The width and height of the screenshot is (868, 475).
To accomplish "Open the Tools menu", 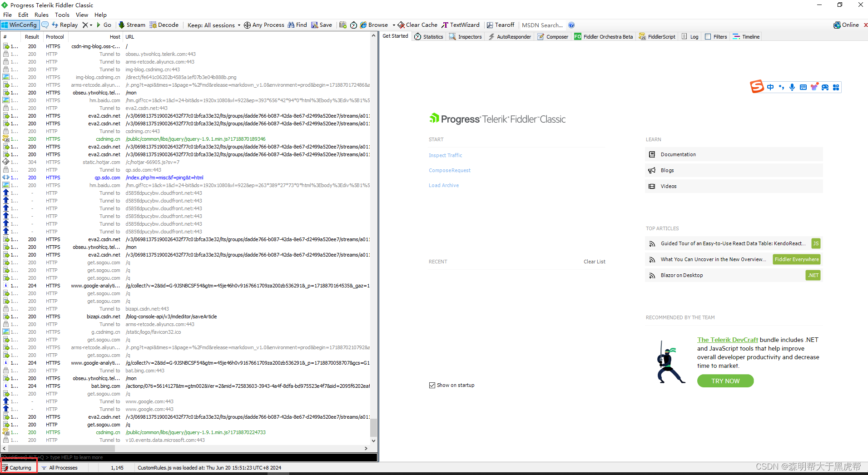I will (x=62, y=15).
